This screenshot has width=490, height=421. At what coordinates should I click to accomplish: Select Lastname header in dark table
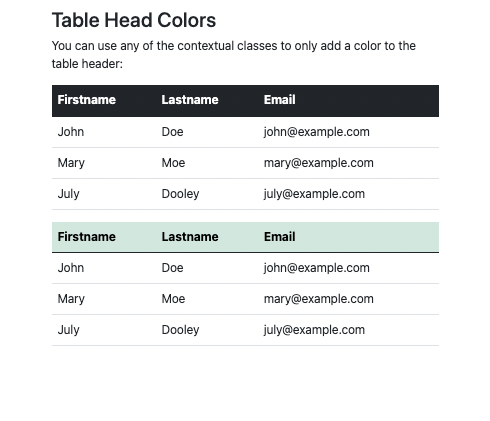tap(190, 100)
